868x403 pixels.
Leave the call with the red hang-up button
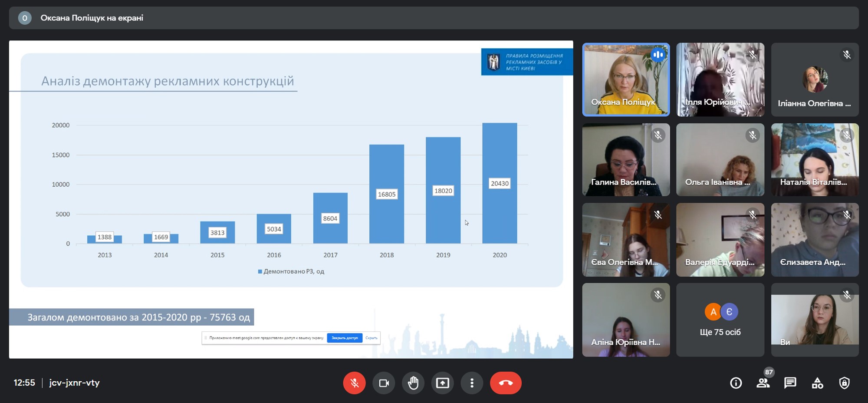[506, 383]
